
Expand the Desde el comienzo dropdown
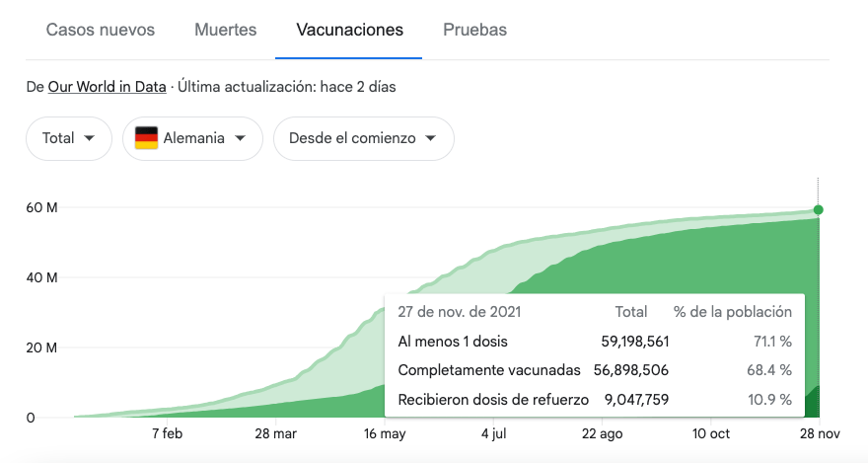tap(363, 138)
